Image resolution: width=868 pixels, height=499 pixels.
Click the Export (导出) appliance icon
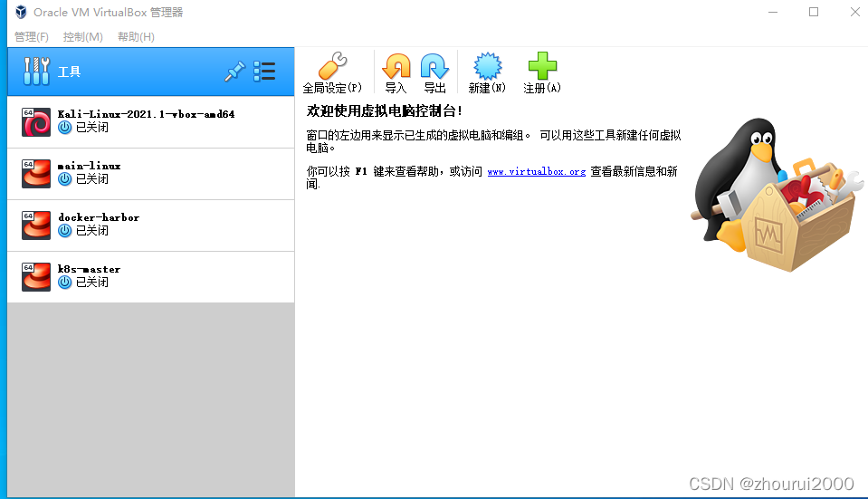434,66
